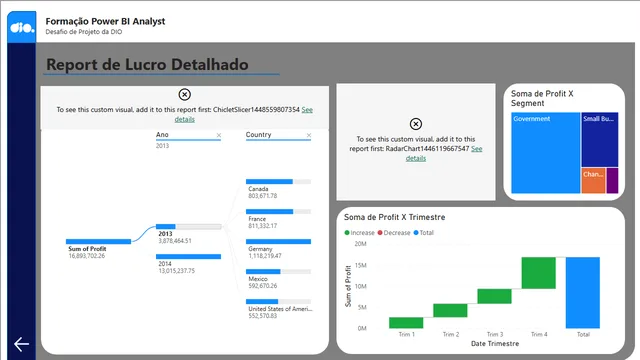640x360 pixels.
Task: Click the Date Trimestre axis label
Action: coord(495,344)
